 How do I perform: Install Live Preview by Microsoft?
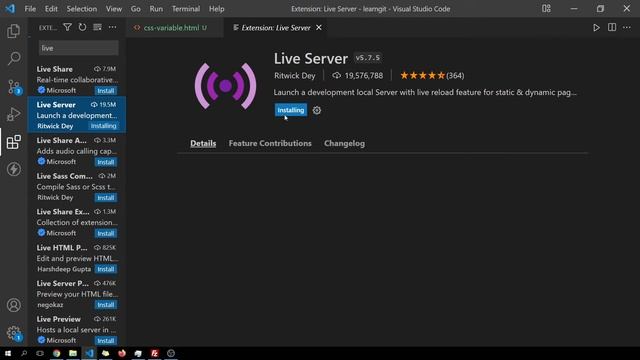click(x=106, y=340)
